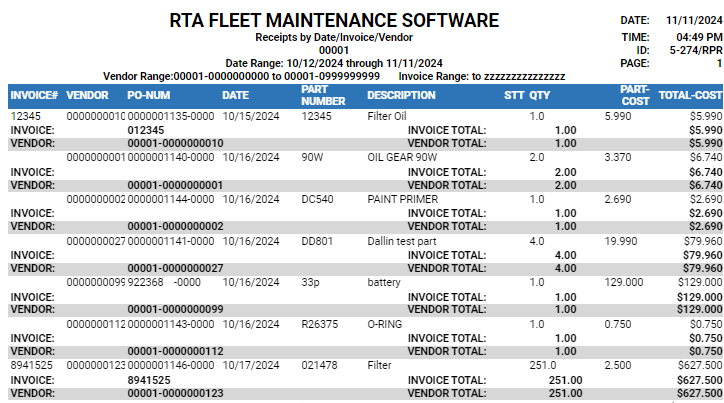Viewport: 724px width, 403px height.
Task: Select the TOTAL-COST column header
Action: pos(690,96)
